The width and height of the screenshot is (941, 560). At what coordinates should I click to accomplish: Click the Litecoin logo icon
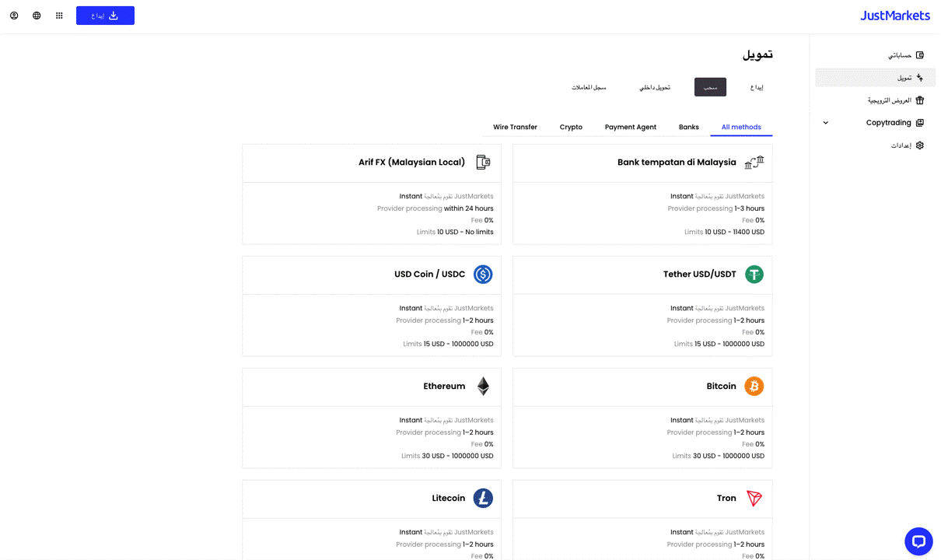click(483, 499)
